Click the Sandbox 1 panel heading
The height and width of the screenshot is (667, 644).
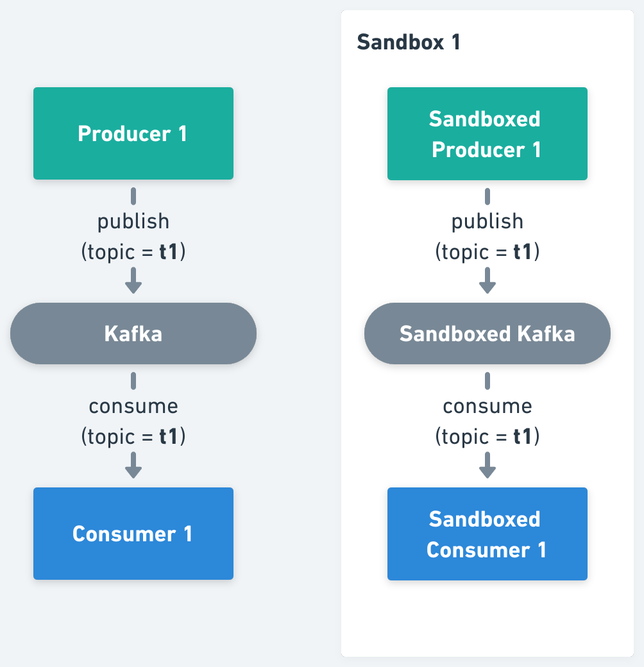pos(409,42)
